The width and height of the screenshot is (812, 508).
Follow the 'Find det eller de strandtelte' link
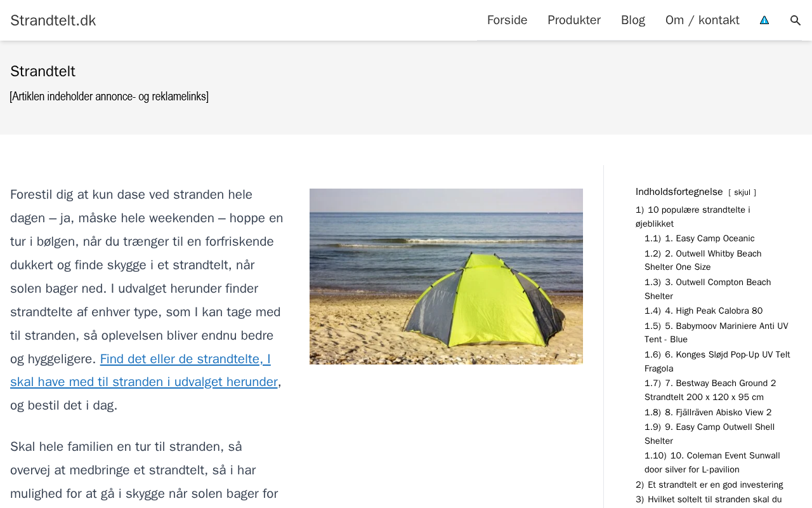[185, 359]
